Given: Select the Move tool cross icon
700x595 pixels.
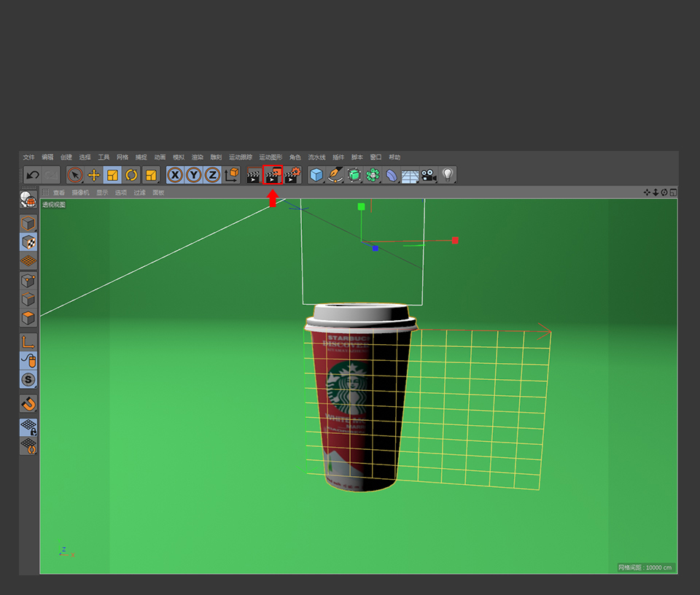Looking at the screenshot, I should pyautogui.click(x=94, y=175).
